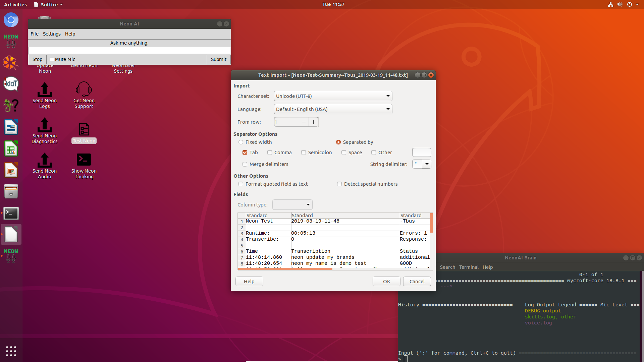Screen dimensions: 644x362
Task: Open Terminal menu in NeonAI Brain window
Action: click(x=469, y=267)
